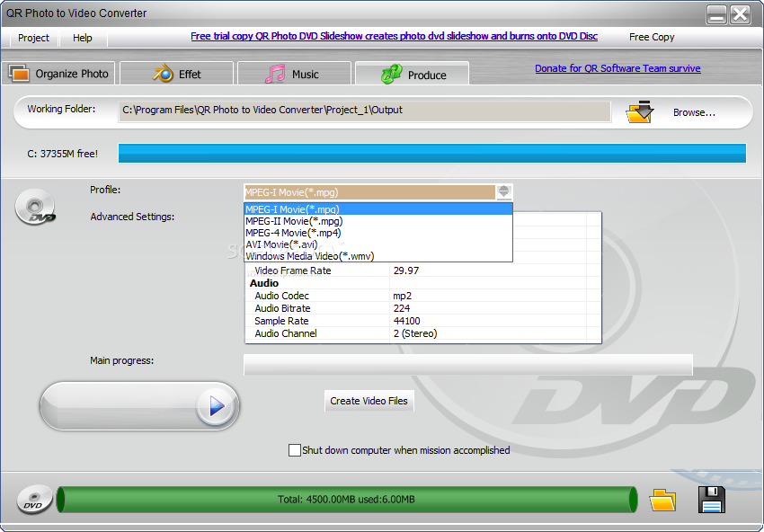Click the 224 bitrate value
Viewport: 764px width, 532px height.
pyautogui.click(x=402, y=308)
